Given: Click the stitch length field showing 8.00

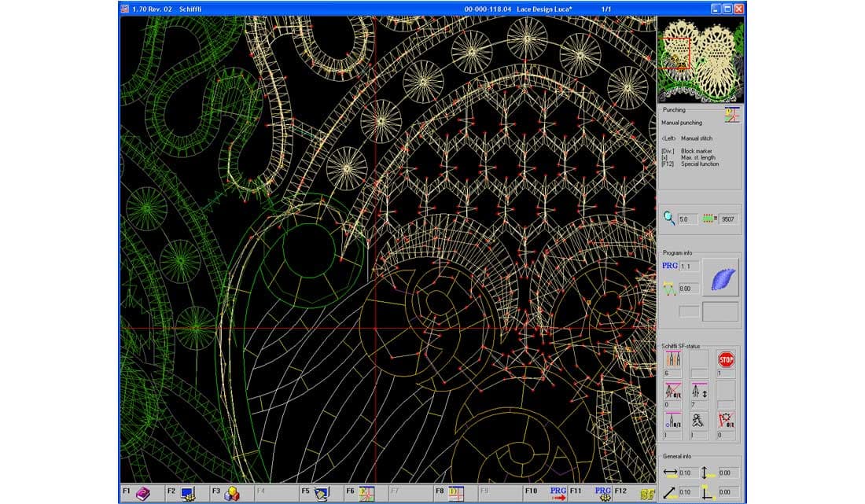Looking at the screenshot, I should click(x=690, y=289).
